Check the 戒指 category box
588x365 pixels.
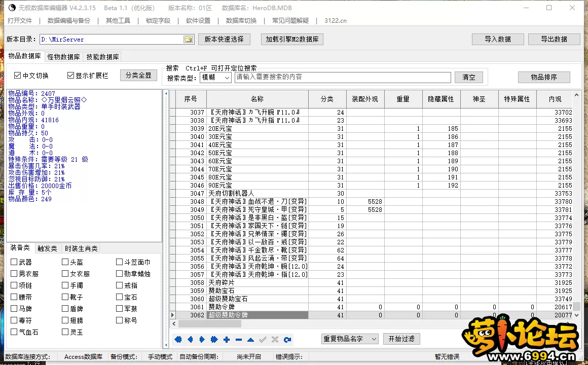(x=119, y=285)
